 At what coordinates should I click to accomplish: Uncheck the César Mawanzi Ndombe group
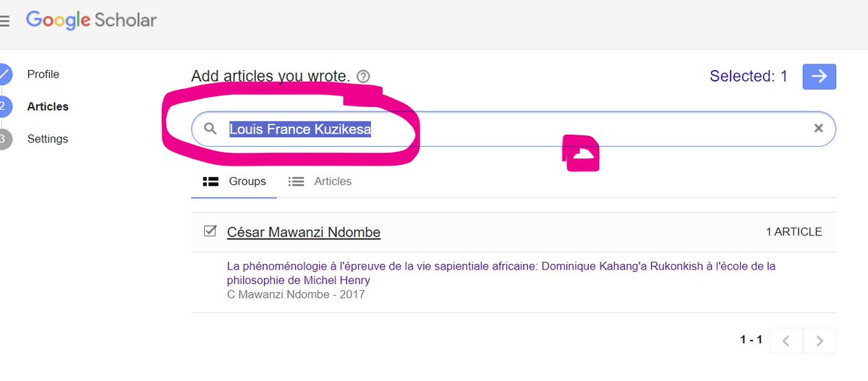pyautogui.click(x=210, y=231)
